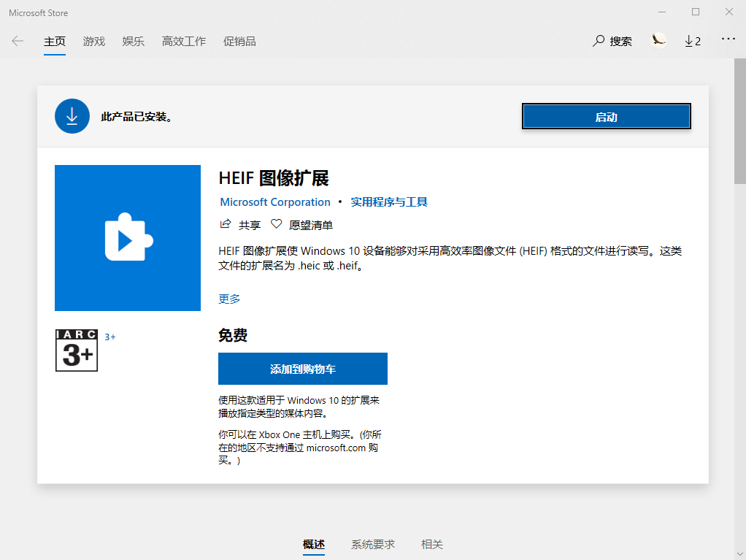This screenshot has height=560, width=746.
Task: Click the 此产品已安装 status text
Action: click(x=136, y=117)
